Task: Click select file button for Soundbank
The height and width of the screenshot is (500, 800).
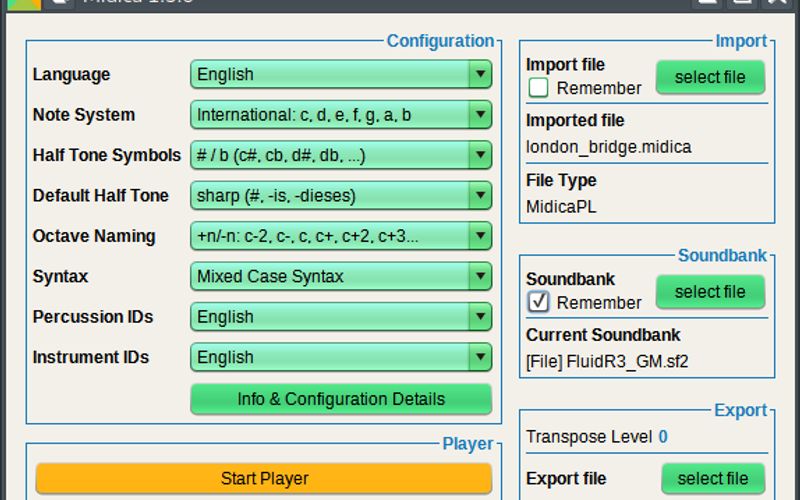Action: 710,292
